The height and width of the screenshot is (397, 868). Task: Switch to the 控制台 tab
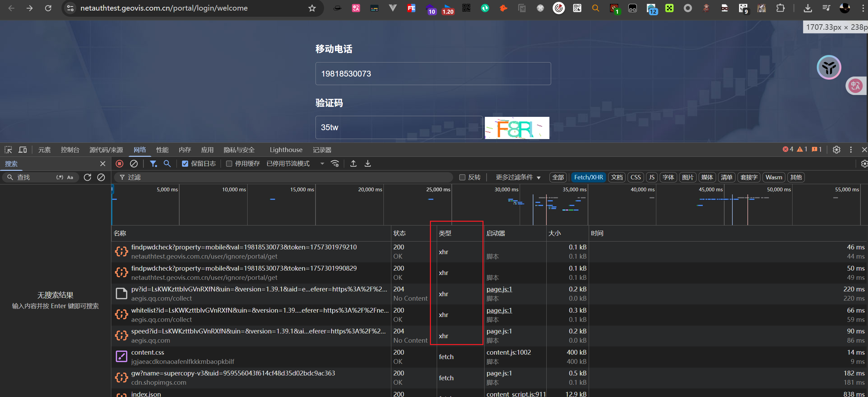coord(70,150)
